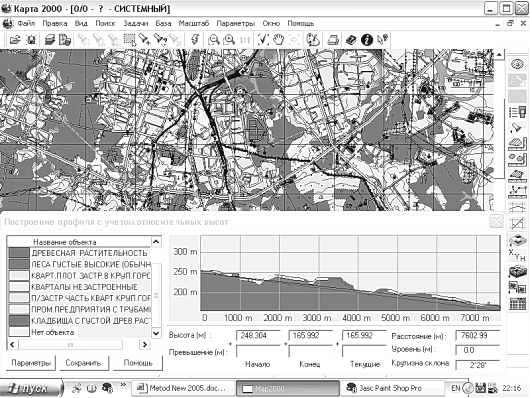Open the map layers stack icon

point(50,40)
